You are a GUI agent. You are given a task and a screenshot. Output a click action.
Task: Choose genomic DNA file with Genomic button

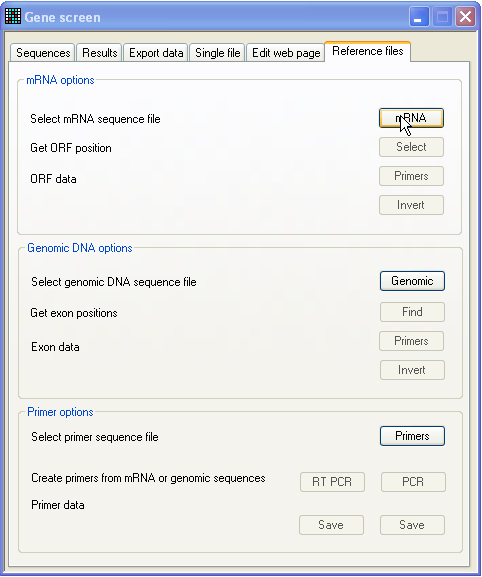[412, 281]
